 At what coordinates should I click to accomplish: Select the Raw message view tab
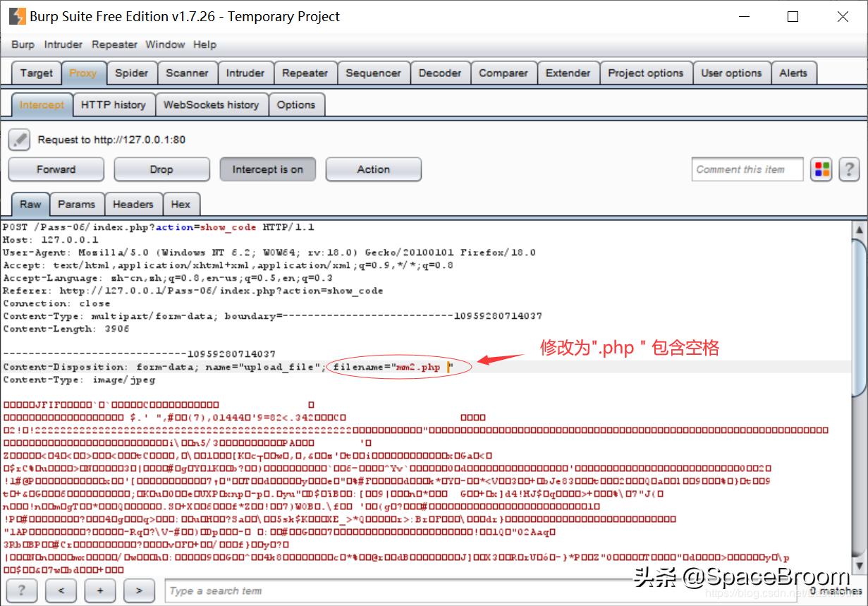pyautogui.click(x=30, y=205)
